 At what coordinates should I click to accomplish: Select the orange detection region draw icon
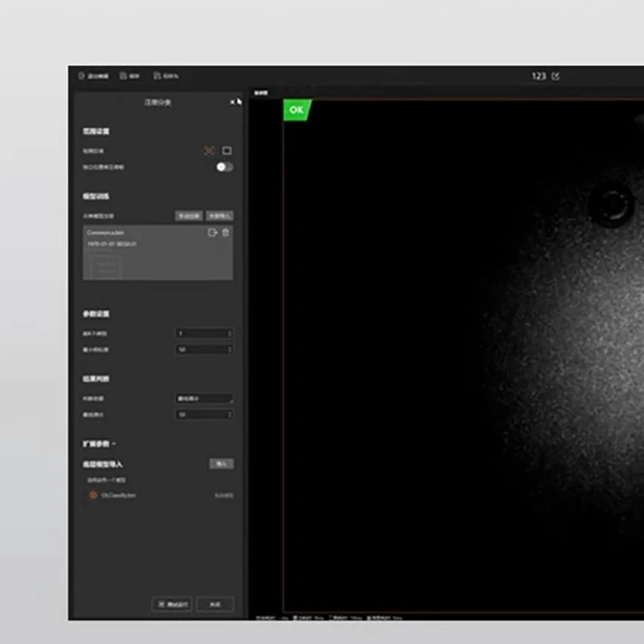[210, 151]
